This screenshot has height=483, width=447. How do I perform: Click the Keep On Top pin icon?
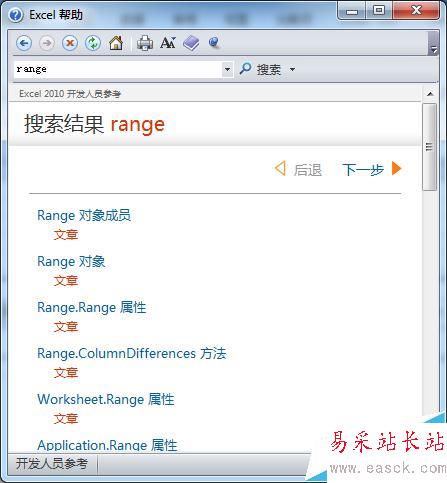(214, 43)
